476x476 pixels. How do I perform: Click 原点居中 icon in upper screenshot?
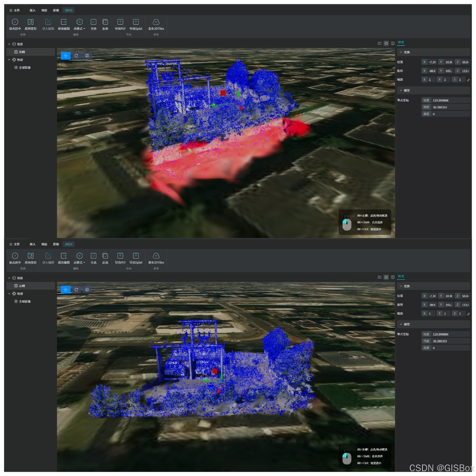(x=15, y=22)
